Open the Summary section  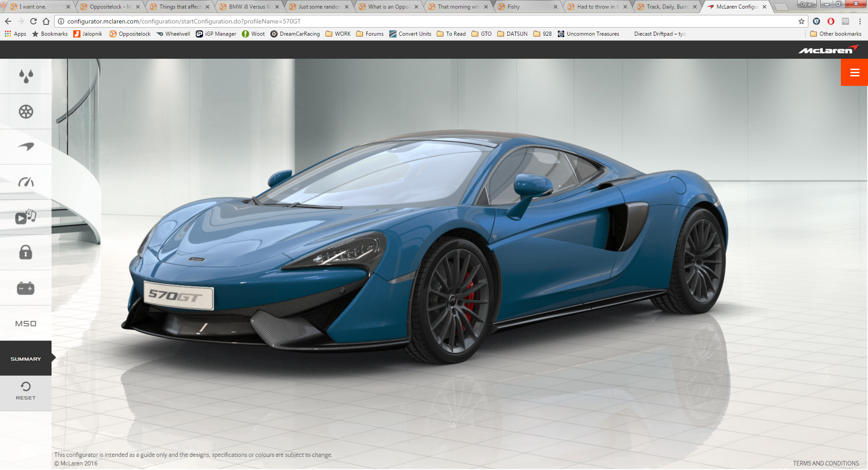pyautogui.click(x=26, y=358)
